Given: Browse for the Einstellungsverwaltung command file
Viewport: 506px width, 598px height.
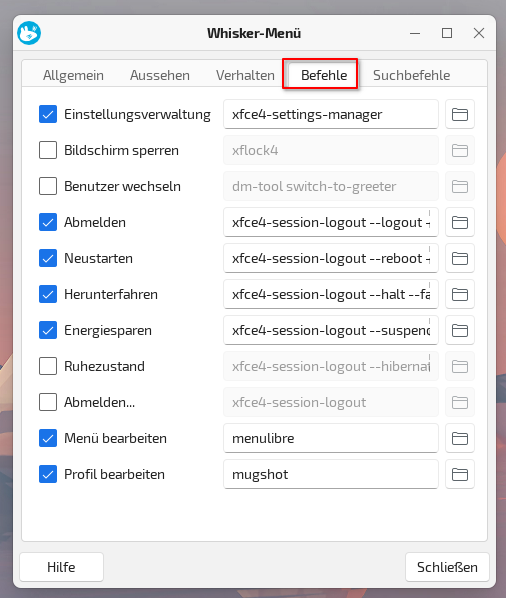Looking at the screenshot, I should [x=459, y=114].
